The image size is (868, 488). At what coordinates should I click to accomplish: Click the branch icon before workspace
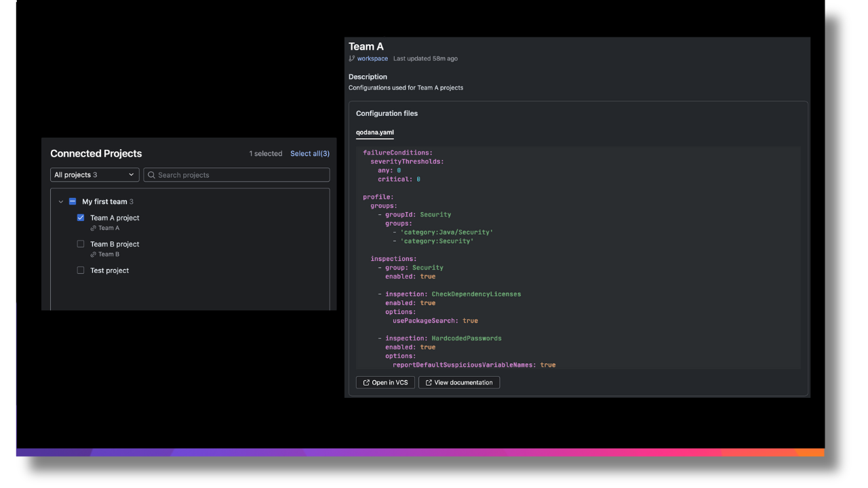(x=352, y=59)
